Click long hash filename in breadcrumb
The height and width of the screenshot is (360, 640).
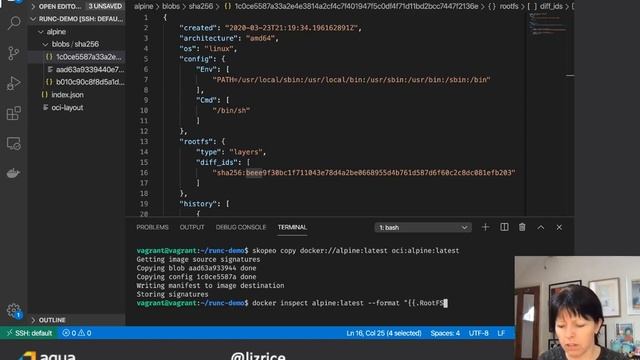[356, 6]
